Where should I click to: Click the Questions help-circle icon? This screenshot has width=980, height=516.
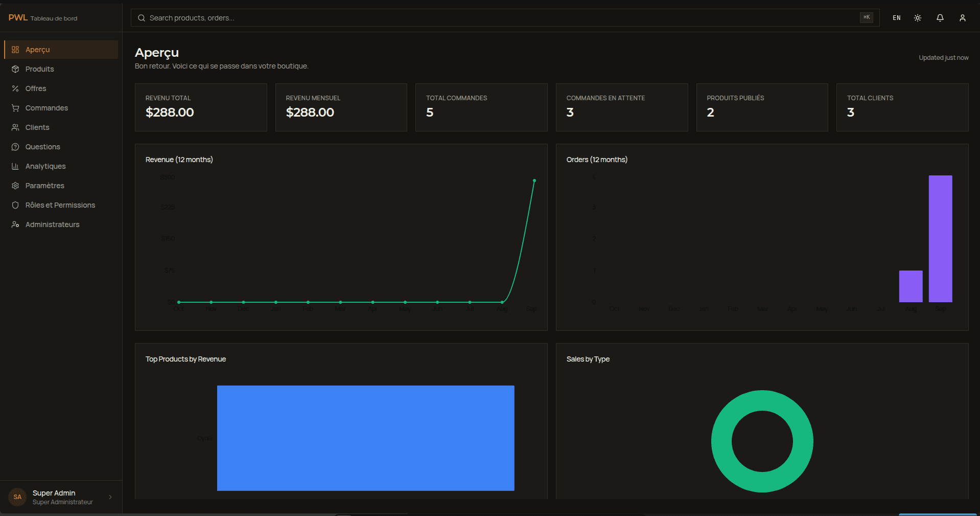15,147
